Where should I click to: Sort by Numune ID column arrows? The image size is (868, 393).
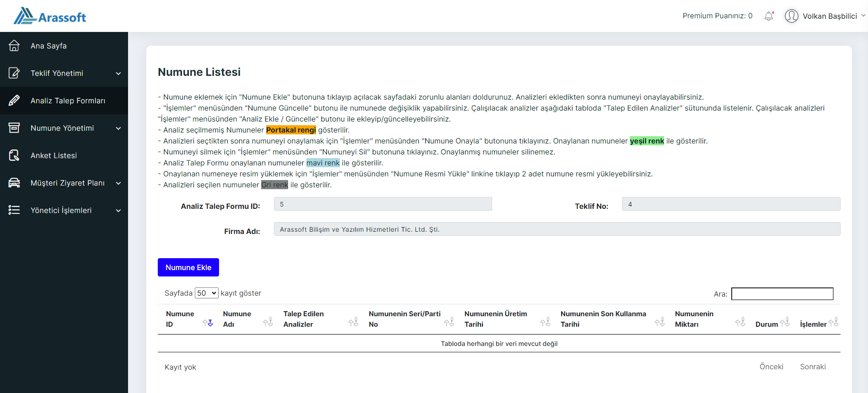(x=208, y=323)
